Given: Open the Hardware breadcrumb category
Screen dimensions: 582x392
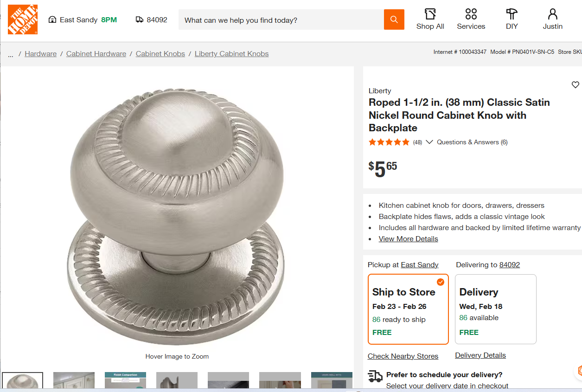Looking at the screenshot, I should [x=40, y=53].
